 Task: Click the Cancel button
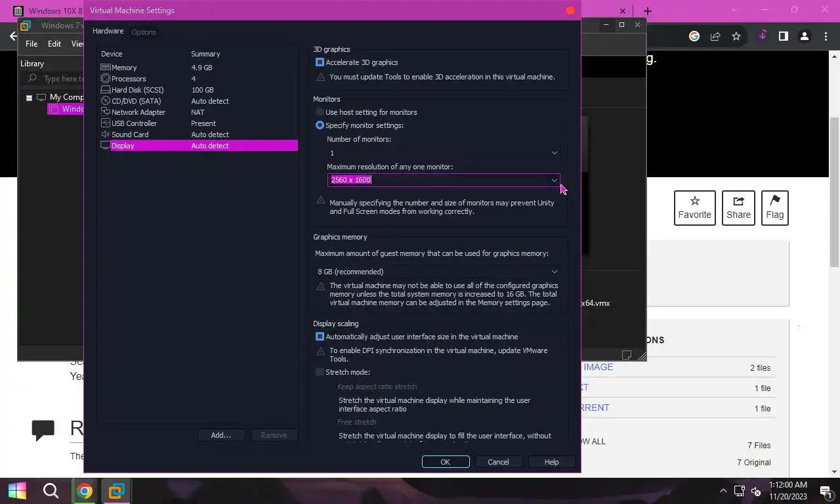coord(498,462)
